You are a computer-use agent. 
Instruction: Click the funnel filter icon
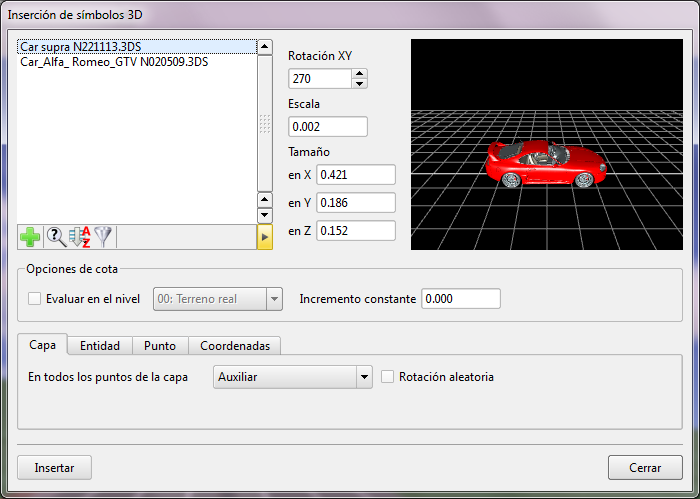click(x=103, y=237)
